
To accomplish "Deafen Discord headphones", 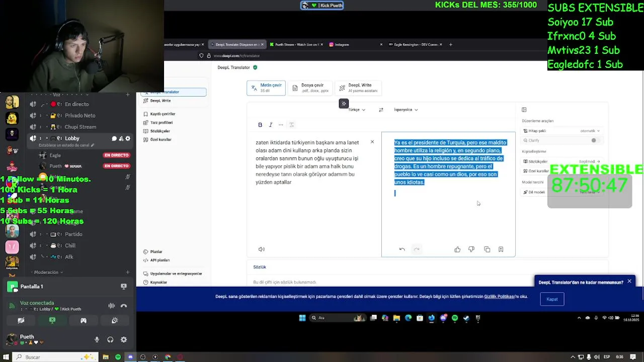I will [x=110, y=340].
